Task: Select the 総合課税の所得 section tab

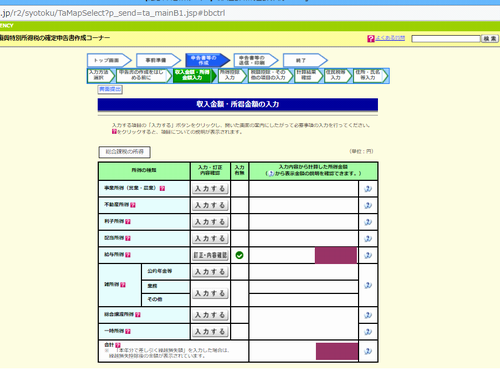Action: point(124,152)
